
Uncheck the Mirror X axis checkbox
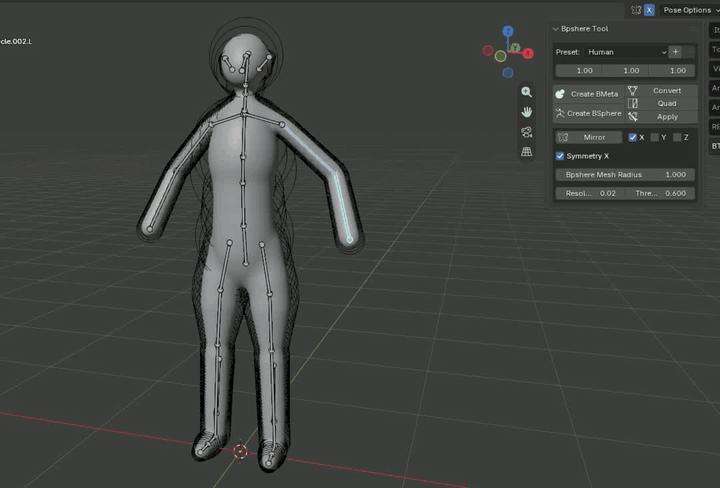[632, 137]
